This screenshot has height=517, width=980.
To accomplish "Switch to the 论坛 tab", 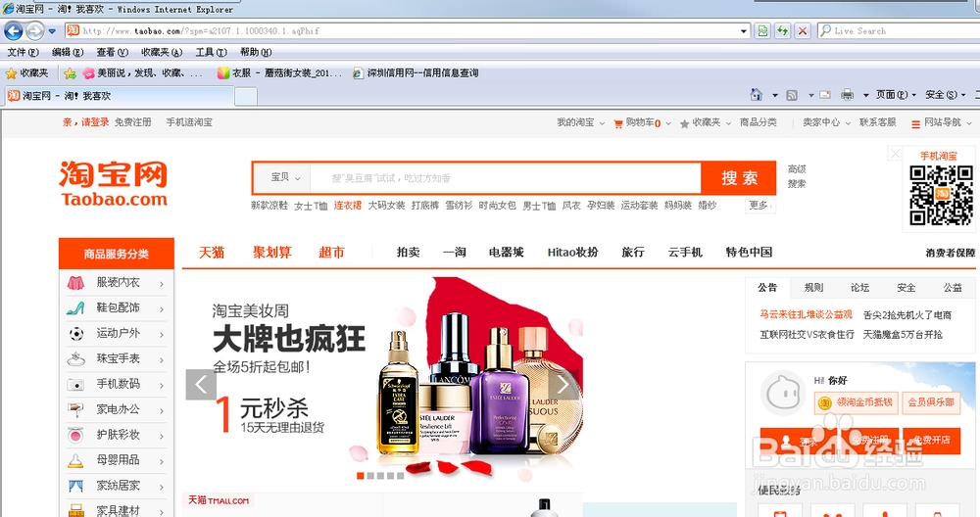I will [x=859, y=288].
